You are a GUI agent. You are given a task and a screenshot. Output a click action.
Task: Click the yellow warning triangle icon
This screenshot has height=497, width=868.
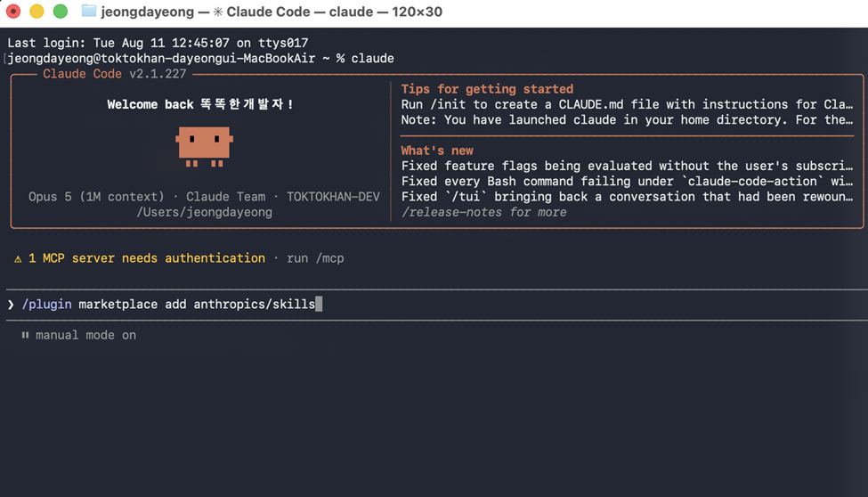coord(18,259)
